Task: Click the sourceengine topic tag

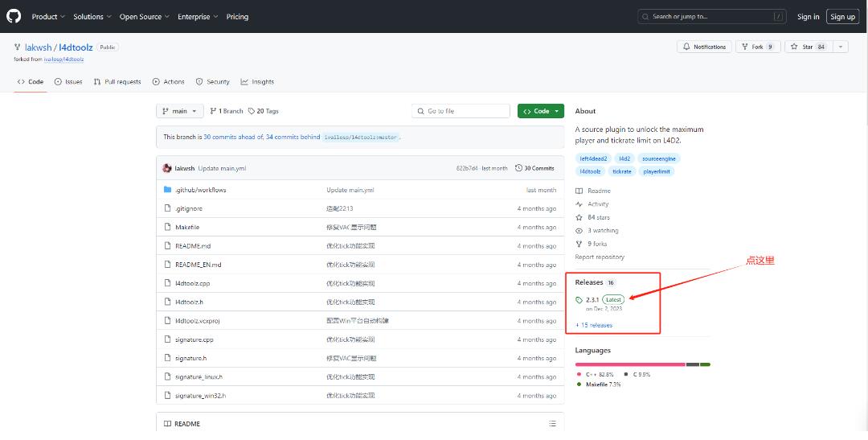Action: point(659,158)
